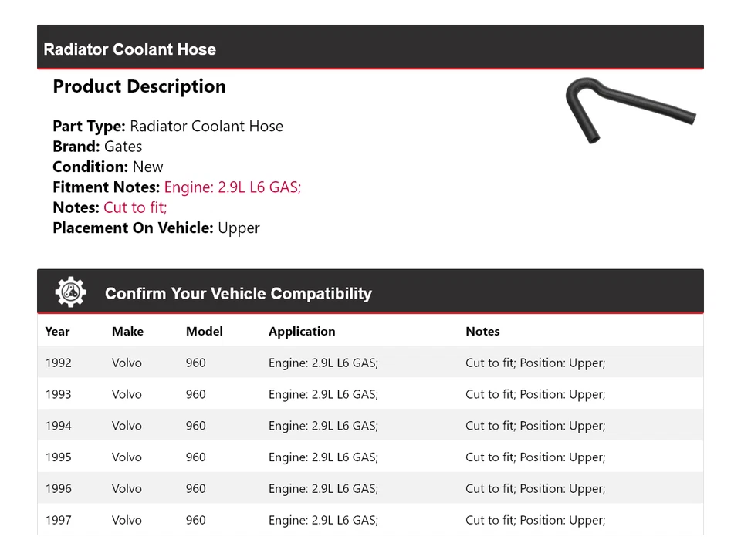Click the Application column header
This screenshot has height=560, width=741.
(x=302, y=332)
